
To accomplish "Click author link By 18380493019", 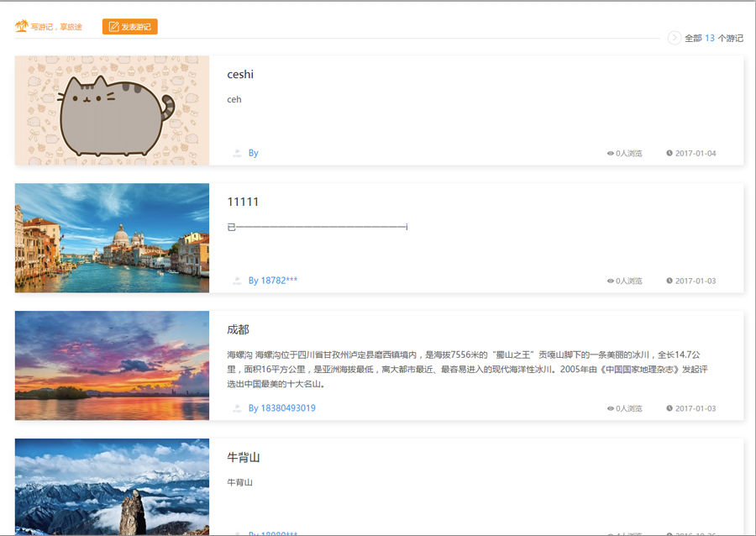I will [x=281, y=408].
